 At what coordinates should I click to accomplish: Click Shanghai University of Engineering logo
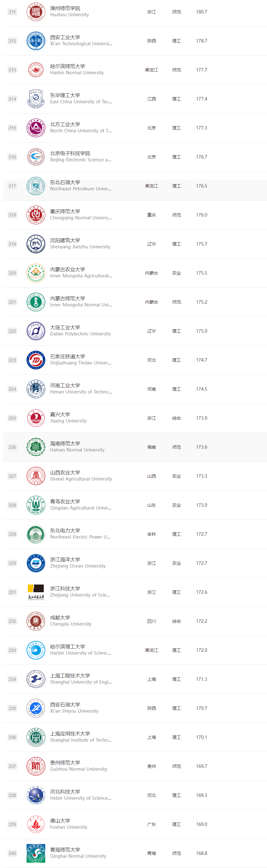pyautogui.click(x=36, y=679)
